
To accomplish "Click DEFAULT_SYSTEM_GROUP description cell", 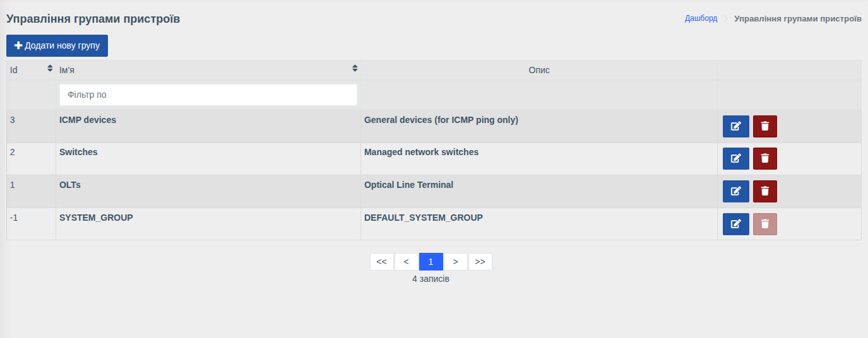I will click(x=539, y=224).
